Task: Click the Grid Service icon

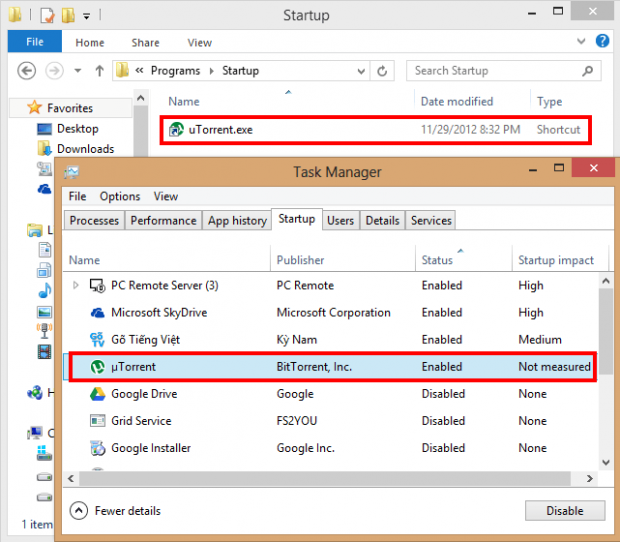Action: point(97,421)
